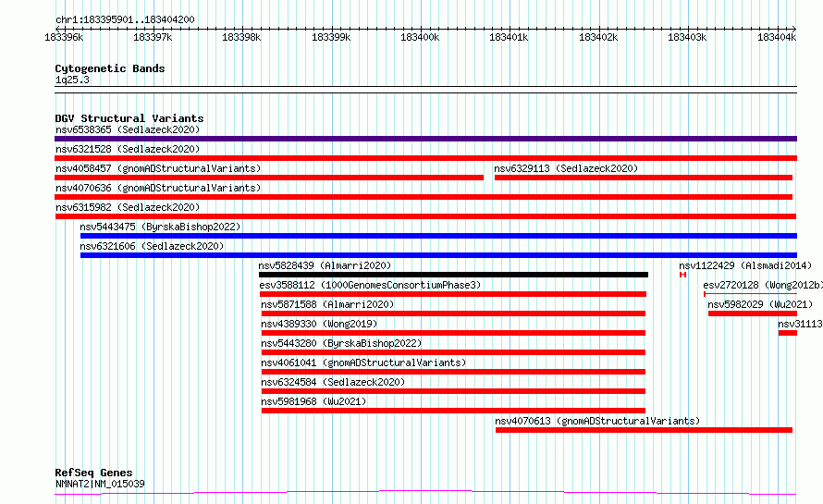Select the black nsv5828439 variant bar
The image size is (823, 504).
(453, 275)
